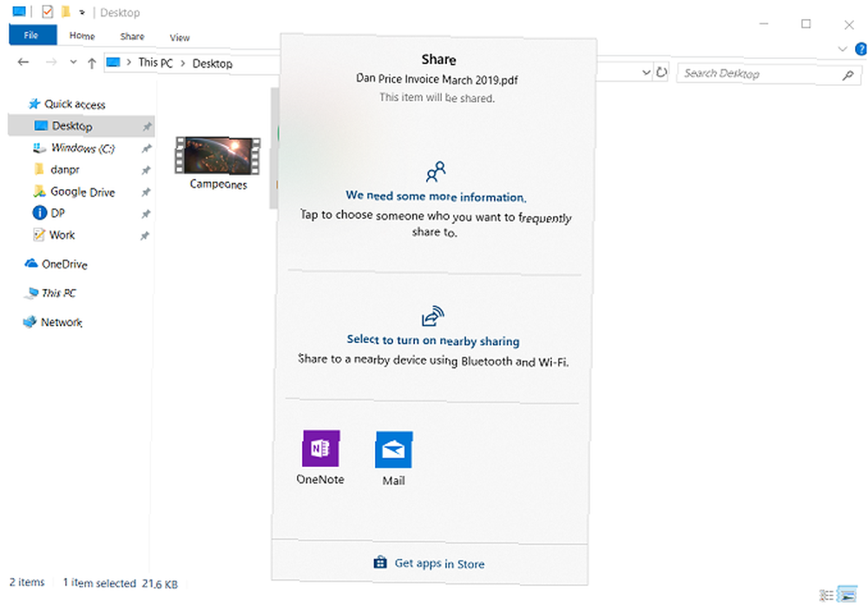The image size is (868, 605).
Task: Click the nearby sharing icon
Action: point(433,316)
